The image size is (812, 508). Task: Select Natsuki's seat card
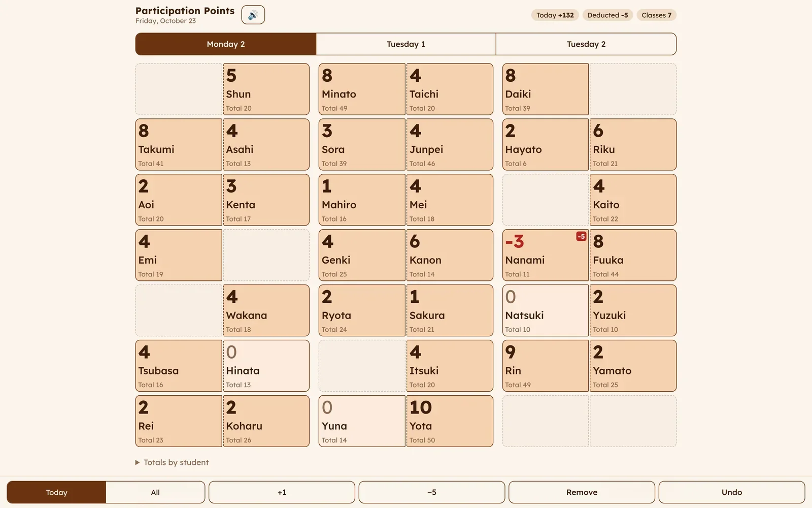coord(546,310)
